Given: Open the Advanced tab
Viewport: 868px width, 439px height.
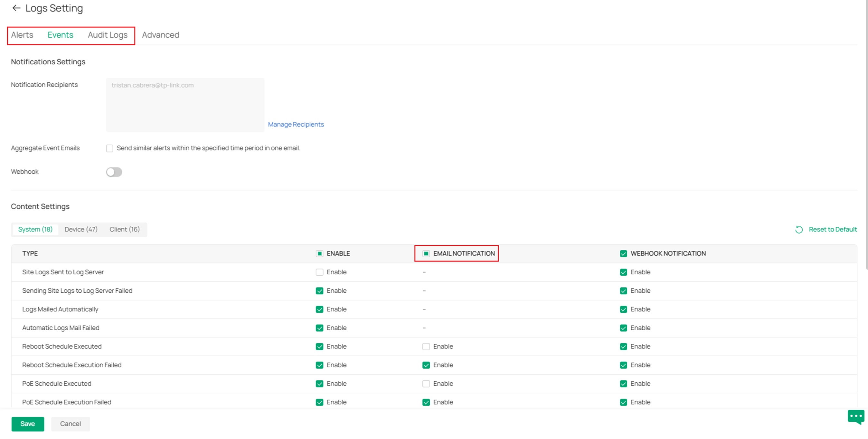Looking at the screenshot, I should 160,35.
